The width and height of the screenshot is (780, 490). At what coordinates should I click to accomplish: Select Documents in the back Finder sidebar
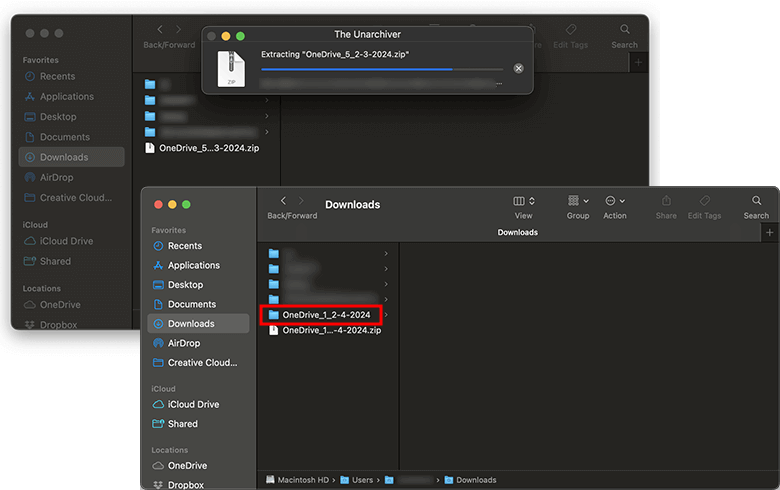point(57,137)
